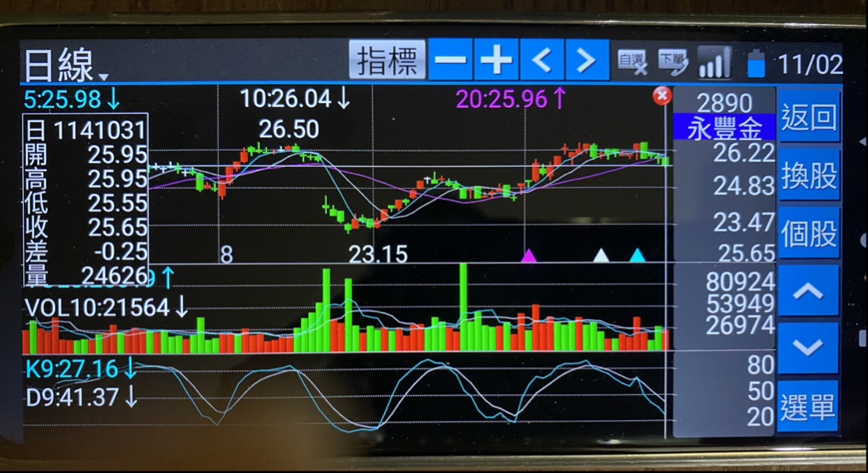The height and width of the screenshot is (473, 868).
Task: Tap the high price label 26.50
Action: (289, 130)
